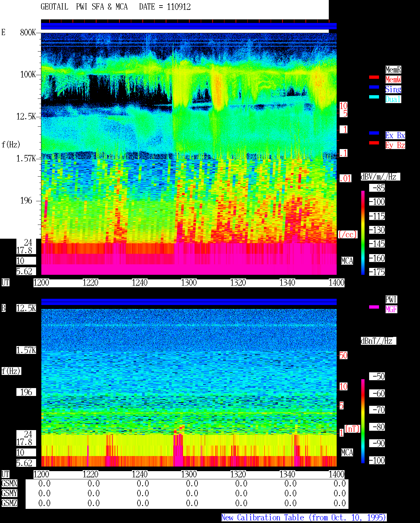This screenshot has height=523, width=420.
Task: Select the Dual legend label
Action: (393, 99)
